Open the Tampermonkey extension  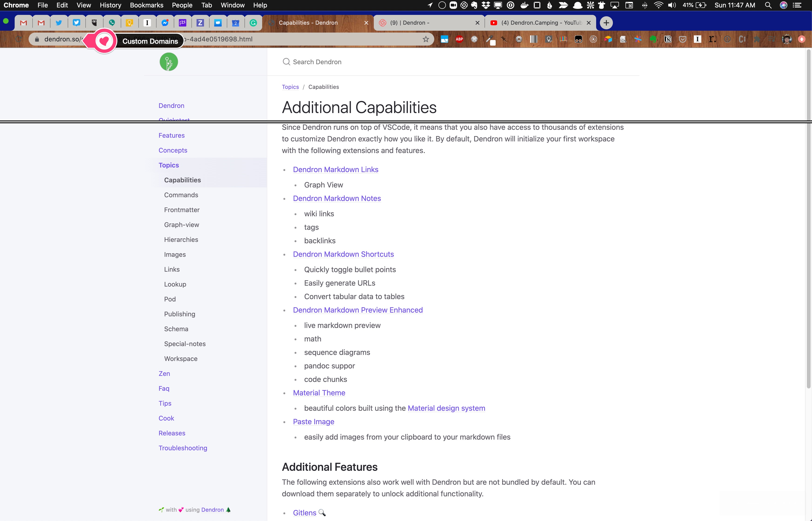[x=578, y=39]
